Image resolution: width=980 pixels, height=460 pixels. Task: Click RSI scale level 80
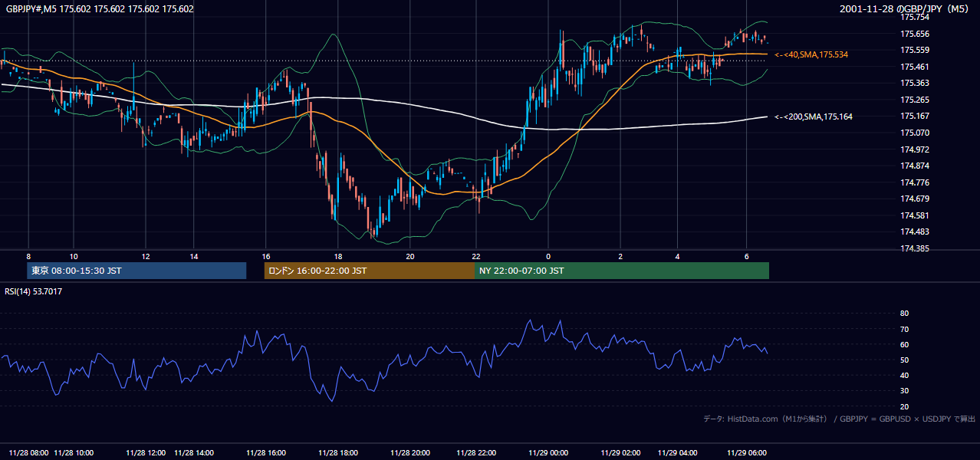coord(904,314)
